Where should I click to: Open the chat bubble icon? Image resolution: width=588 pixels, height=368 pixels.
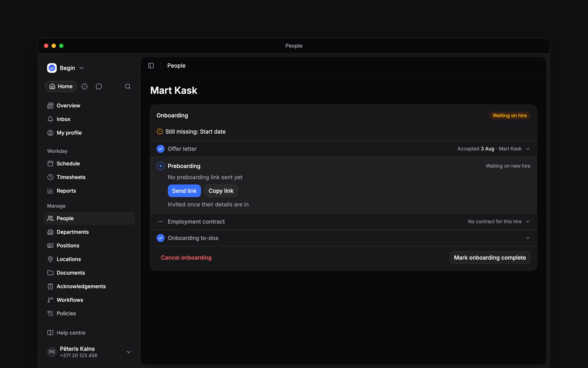99,86
